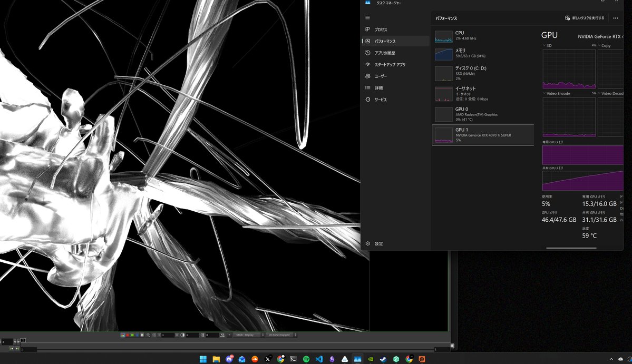This screenshot has width=632, height=364.
Task: Select the ディスク 0 (C: D:) entry
Action: [x=483, y=73]
